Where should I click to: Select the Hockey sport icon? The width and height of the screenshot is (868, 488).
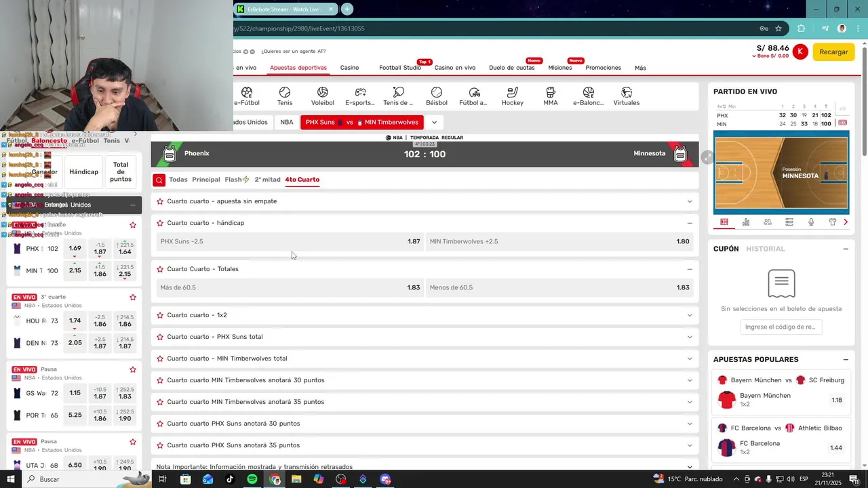point(513,96)
